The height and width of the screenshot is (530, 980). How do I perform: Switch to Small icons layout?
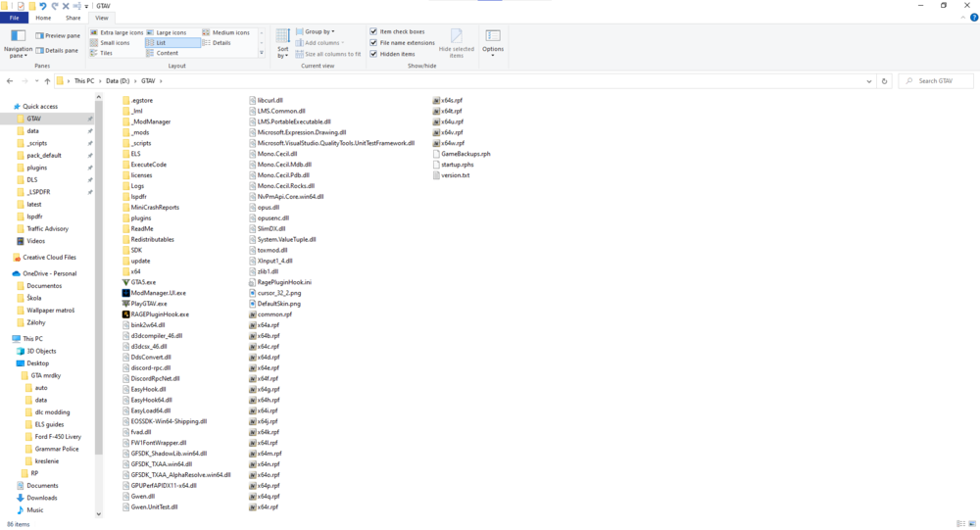pyautogui.click(x=110, y=42)
